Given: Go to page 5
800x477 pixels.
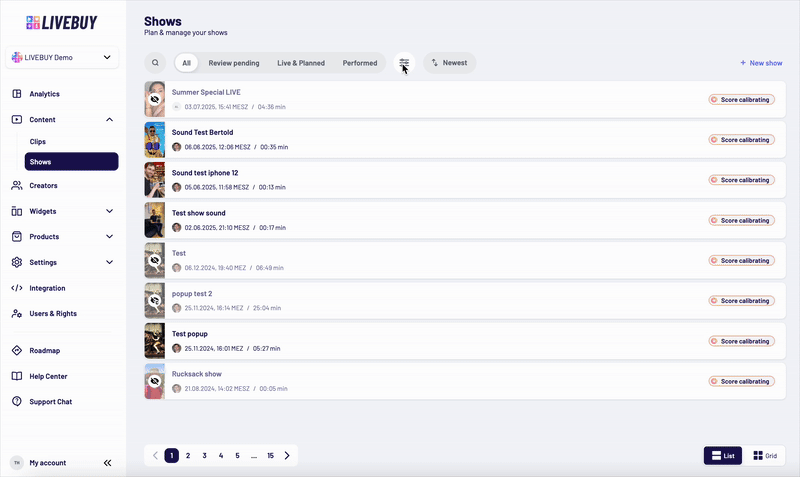Looking at the screenshot, I should [237, 456].
